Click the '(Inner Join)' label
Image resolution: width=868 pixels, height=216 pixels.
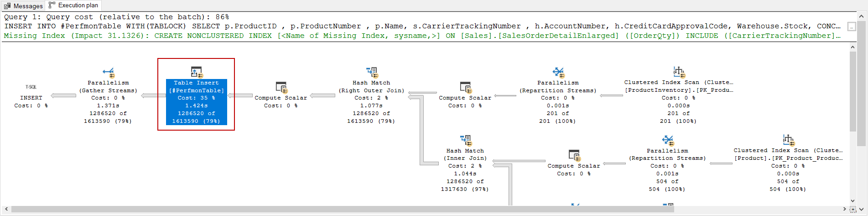(466, 158)
